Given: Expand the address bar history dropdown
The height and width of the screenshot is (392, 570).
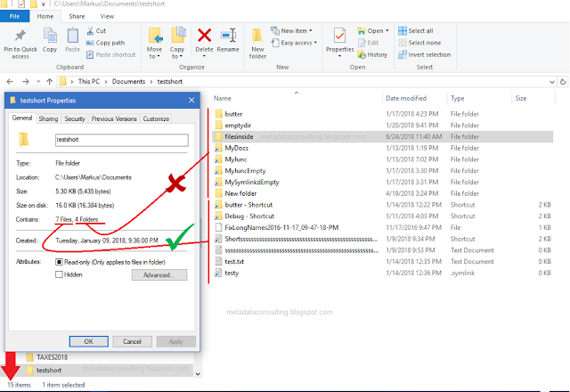Looking at the screenshot, I should click(552, 82).
